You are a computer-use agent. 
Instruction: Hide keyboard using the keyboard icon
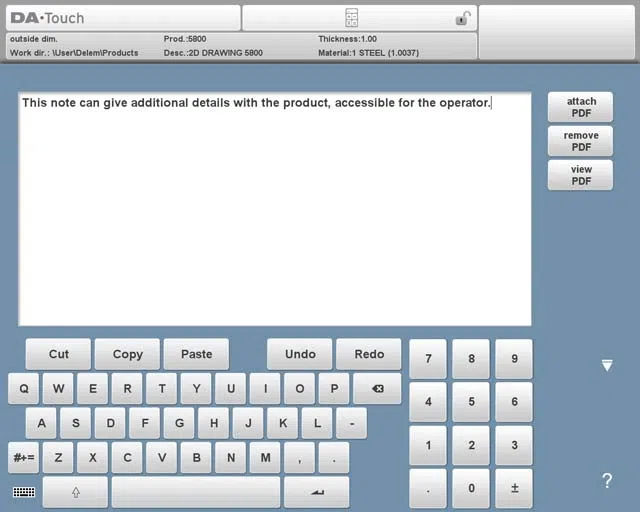tap(24, 492)
